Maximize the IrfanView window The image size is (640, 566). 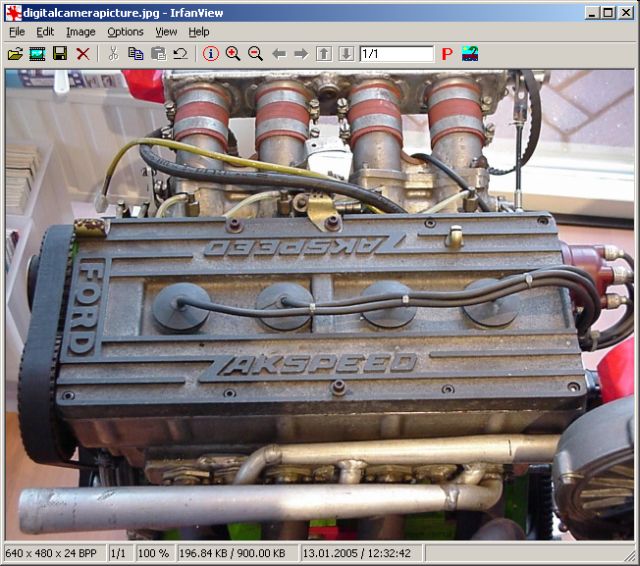point(608,13)
